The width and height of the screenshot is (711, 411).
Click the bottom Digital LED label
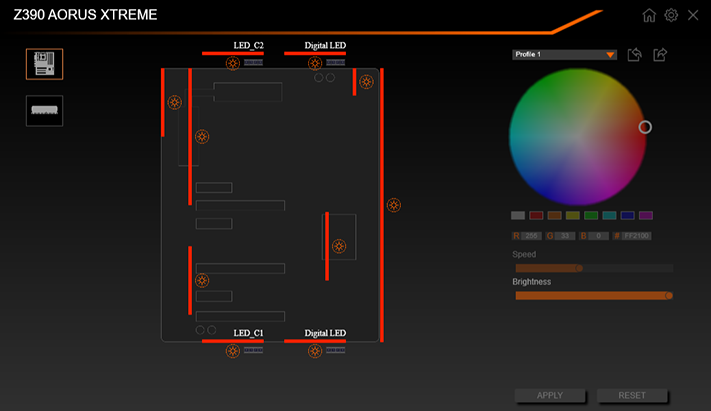click(325, 333)
